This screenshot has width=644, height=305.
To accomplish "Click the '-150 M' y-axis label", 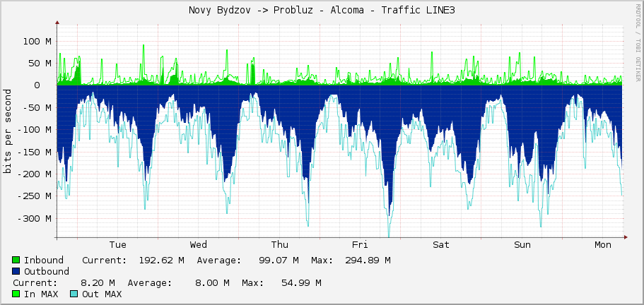I will coord(34,152).
